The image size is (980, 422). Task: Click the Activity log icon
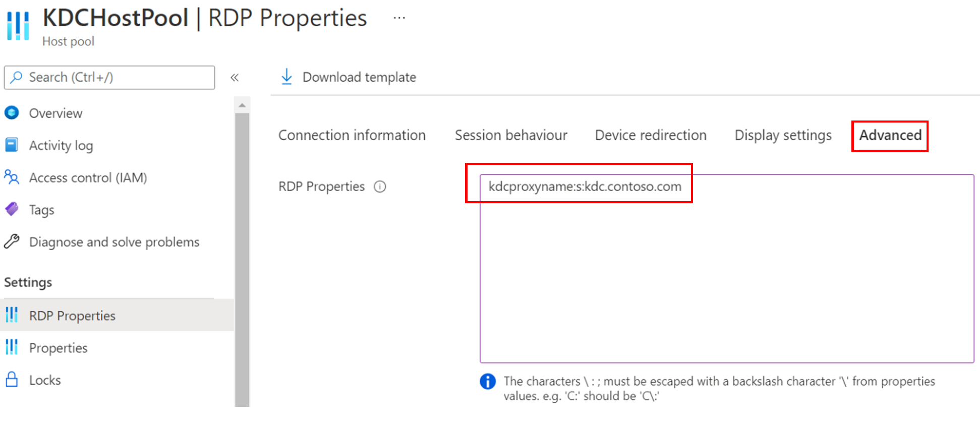(x=12, y=145)
